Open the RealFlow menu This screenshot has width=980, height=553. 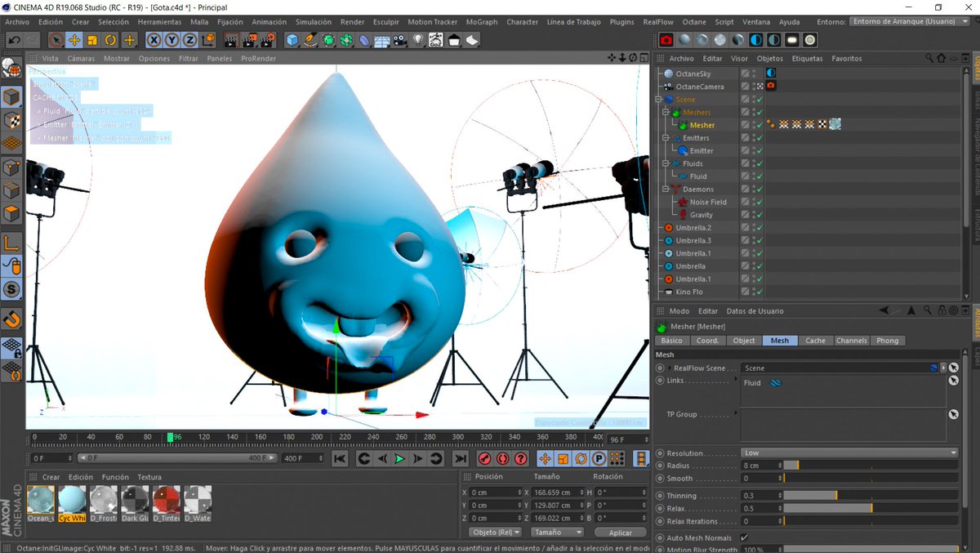click(658, 22)
